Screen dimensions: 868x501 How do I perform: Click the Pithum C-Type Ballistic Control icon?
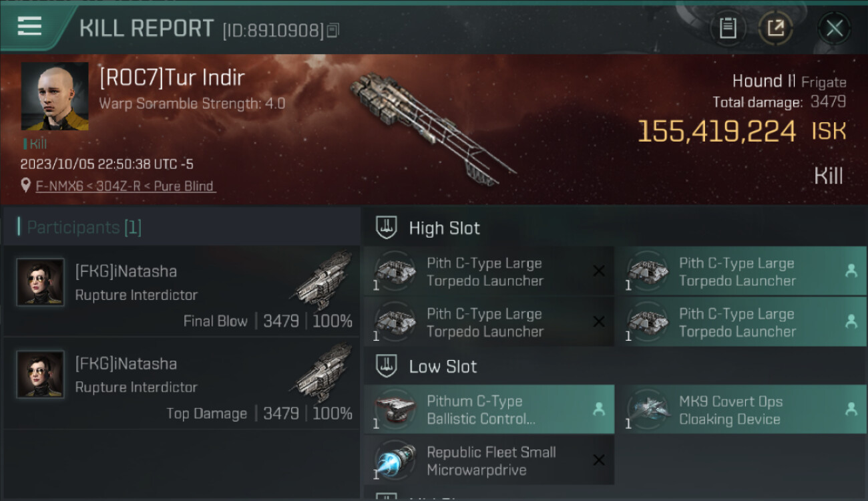click(394, 409)
